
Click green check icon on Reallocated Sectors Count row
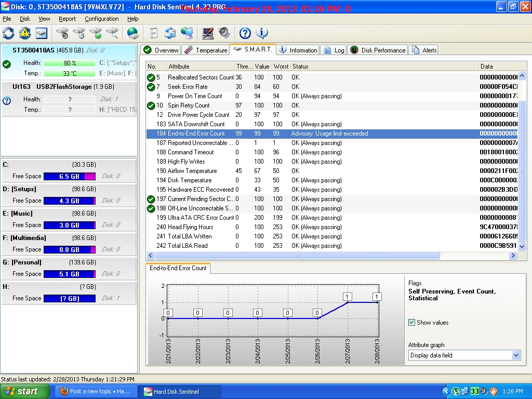click(x=151, y=78)
